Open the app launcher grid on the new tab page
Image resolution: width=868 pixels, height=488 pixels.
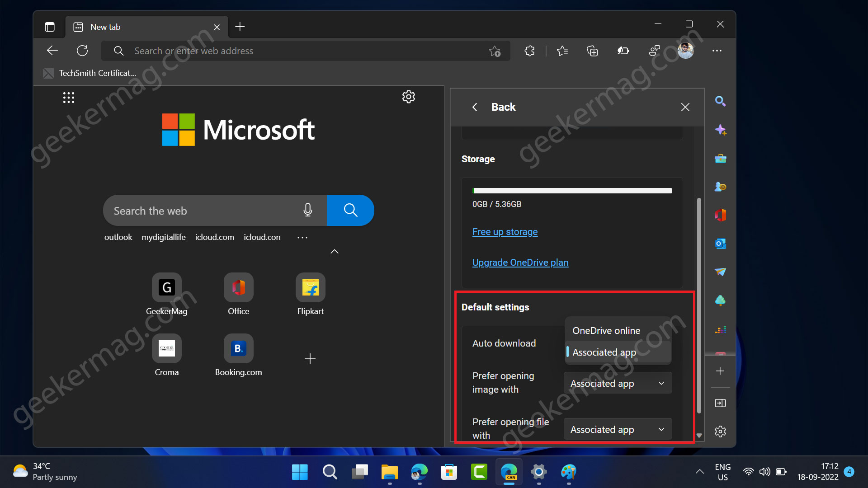pyautogui.click(x=68, y=97)
